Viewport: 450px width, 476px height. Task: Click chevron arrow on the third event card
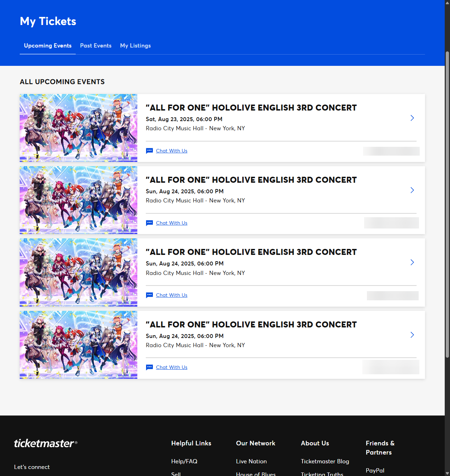click(412, 262)
